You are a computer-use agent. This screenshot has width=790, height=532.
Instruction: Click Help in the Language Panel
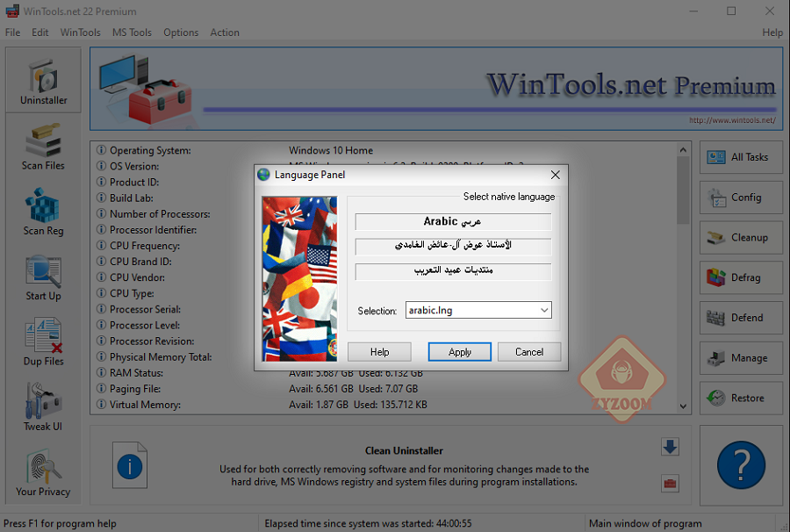pyautogui.click(x=379, y=352)
